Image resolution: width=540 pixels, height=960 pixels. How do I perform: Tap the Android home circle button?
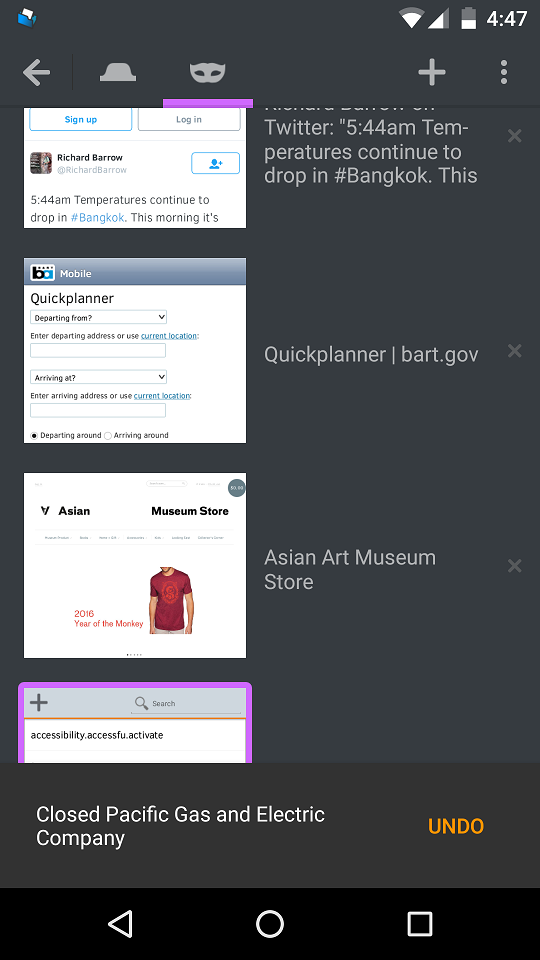point(270,923)
